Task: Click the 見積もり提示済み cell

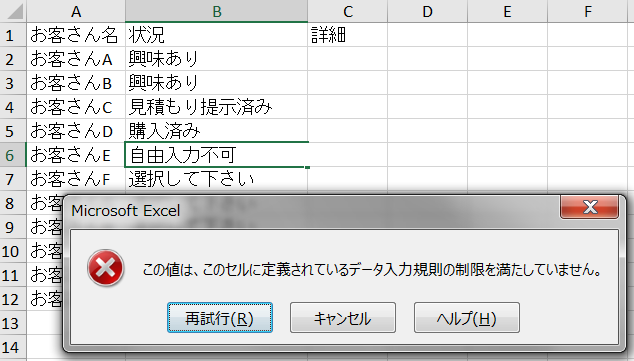Action: pyautogui.click(x=216, y=107)
